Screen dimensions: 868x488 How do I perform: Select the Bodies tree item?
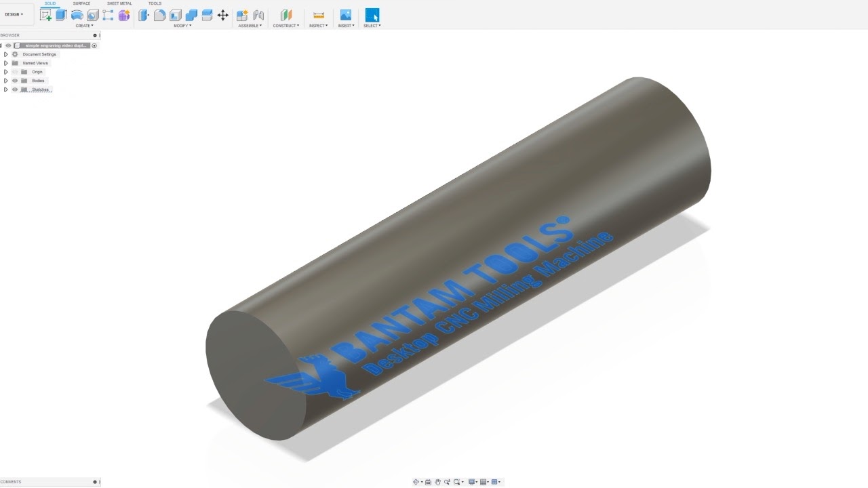tap(38, 81)
